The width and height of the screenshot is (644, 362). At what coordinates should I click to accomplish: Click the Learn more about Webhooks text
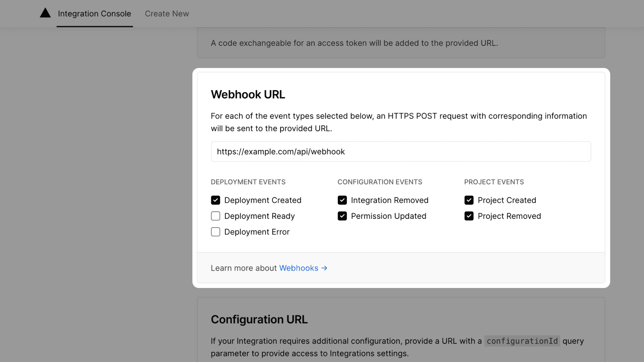click(x=244, y=268)
